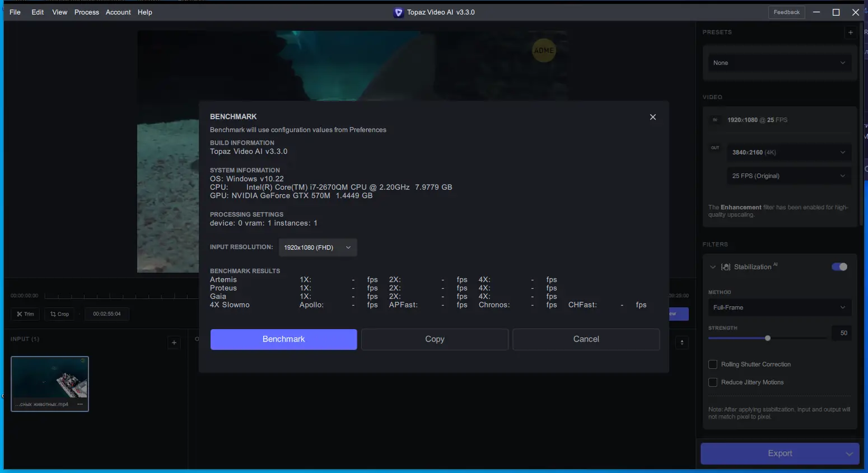Screen dimensions: 868x473
Task: Open the Export options arrow
Action: click(850, 453)
